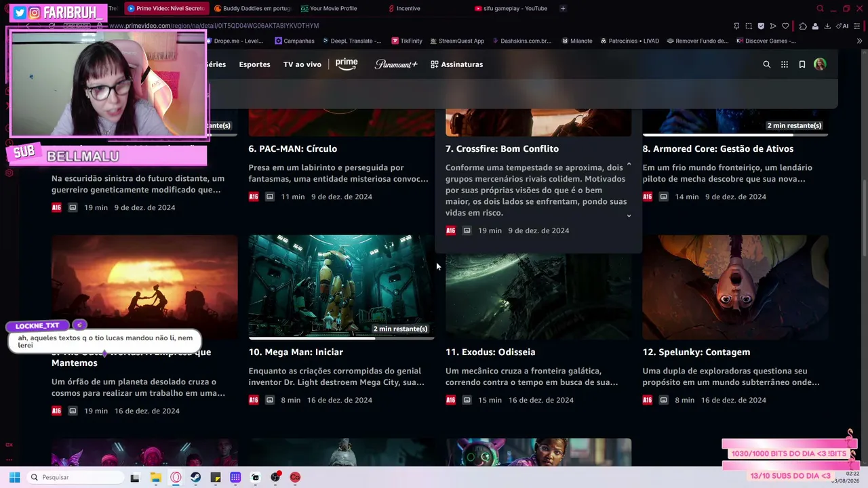Open the Prime Video search icon

767,64
